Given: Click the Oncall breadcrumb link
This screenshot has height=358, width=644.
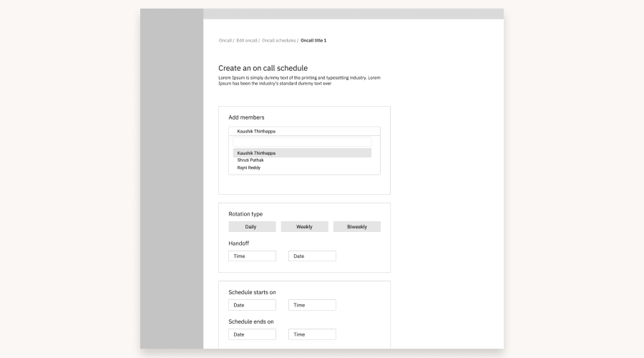Looking at the screenshot, I should [225, 41].
